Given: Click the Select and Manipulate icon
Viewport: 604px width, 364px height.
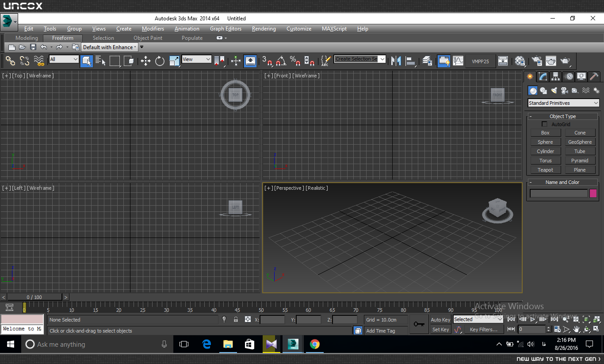Looking at the screenshot, I should coord(236,61).
